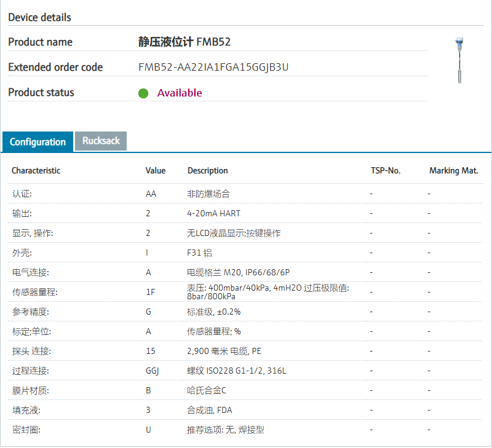This screenshot has width=492, height=448.
Task: Click the 4-20mA HART description
Action: click(x=213, y=213)
